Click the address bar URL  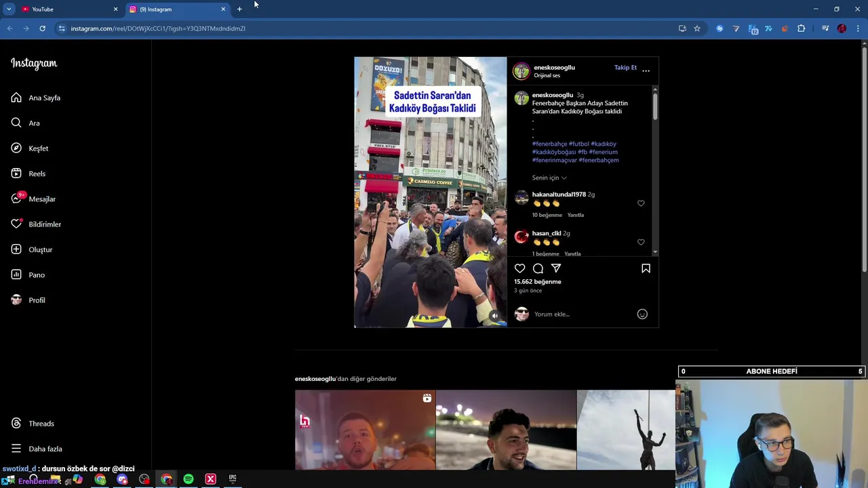point(158,28)
